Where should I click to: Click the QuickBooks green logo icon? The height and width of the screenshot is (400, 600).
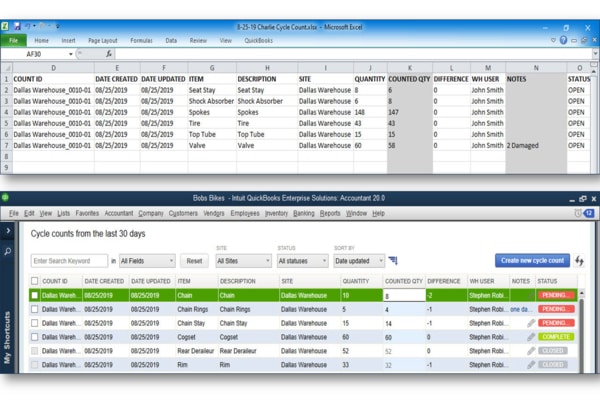5,198
